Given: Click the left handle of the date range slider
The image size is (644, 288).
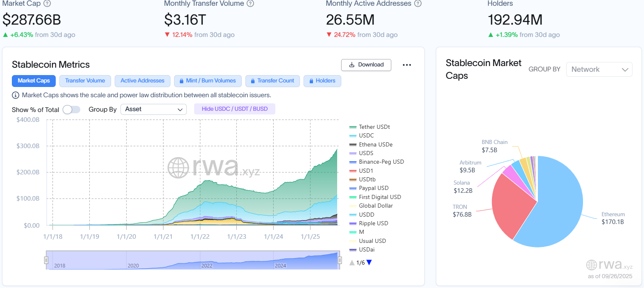Looking at the screenshot, I should (46, 260).
